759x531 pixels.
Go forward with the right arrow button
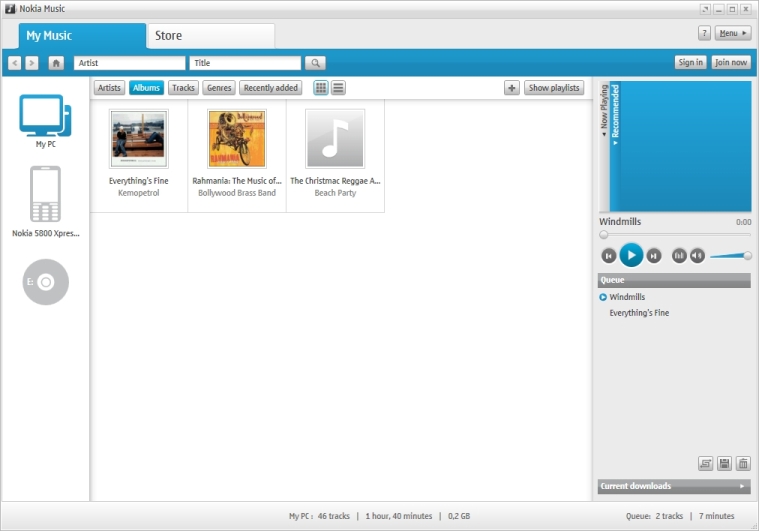(31, 63)
